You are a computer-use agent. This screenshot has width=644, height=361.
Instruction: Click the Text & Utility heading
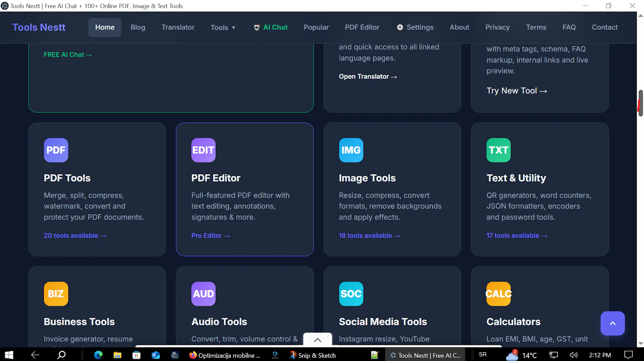coord(516,178)
